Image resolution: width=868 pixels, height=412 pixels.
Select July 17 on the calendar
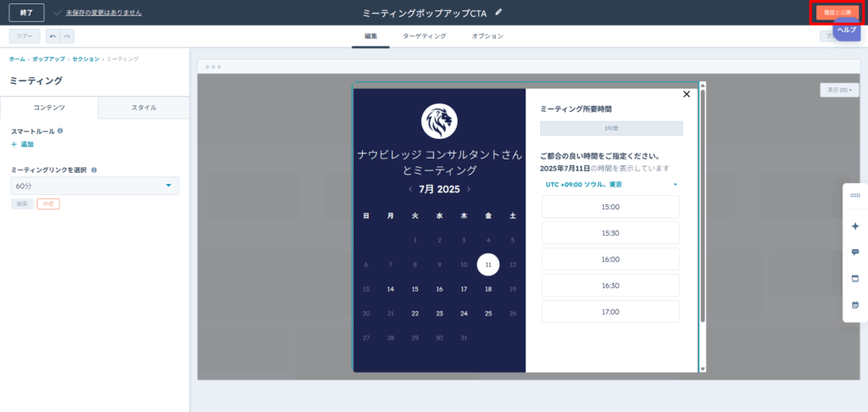point(464,289)
